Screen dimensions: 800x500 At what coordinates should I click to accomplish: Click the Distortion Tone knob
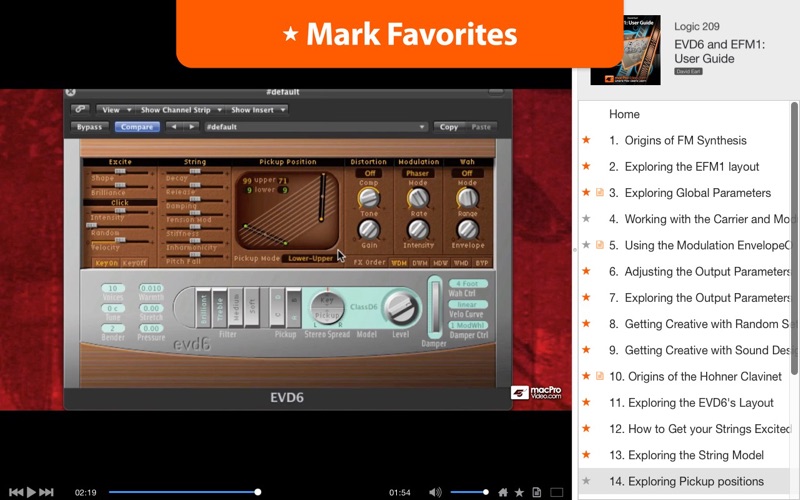[x=368, y=198]
